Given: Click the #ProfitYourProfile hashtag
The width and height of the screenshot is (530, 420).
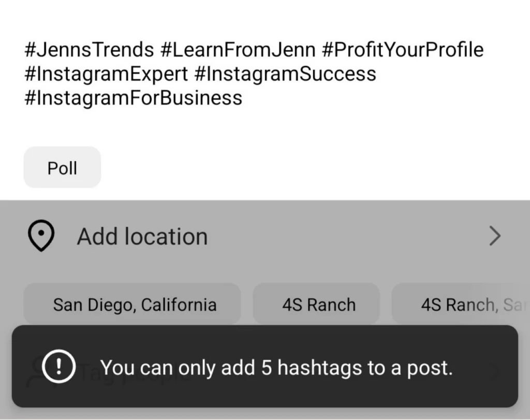Looking at the screenshot, I should [402, 50].
